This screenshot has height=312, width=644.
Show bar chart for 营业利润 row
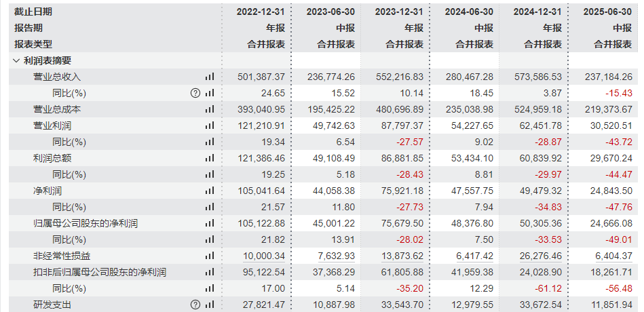pyautogui.click(x=209, y=125)
